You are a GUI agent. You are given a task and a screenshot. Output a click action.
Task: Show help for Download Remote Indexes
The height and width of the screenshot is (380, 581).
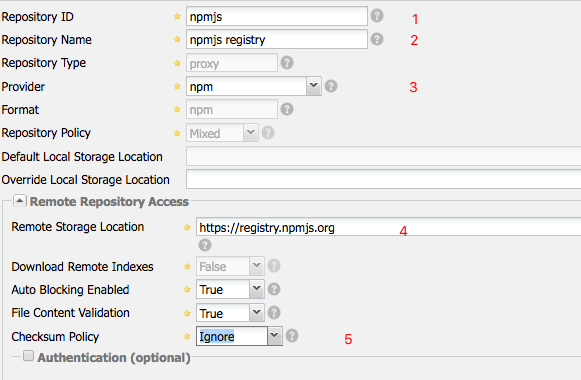tap(274, 266)
